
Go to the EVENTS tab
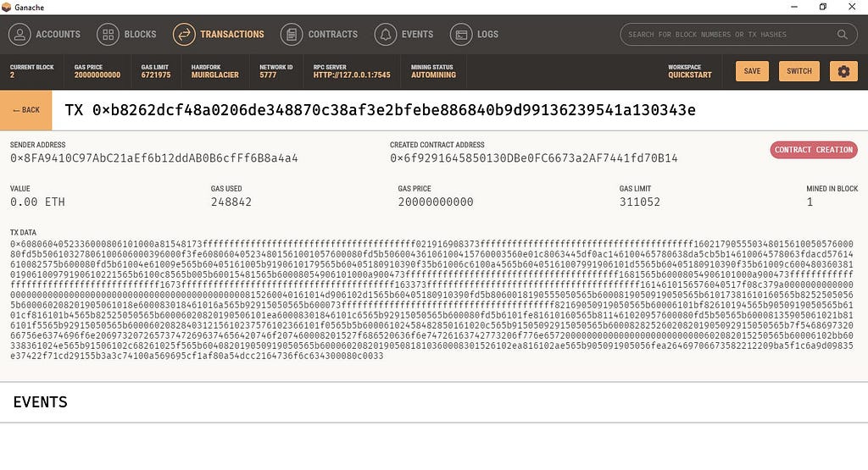point(417,34)
